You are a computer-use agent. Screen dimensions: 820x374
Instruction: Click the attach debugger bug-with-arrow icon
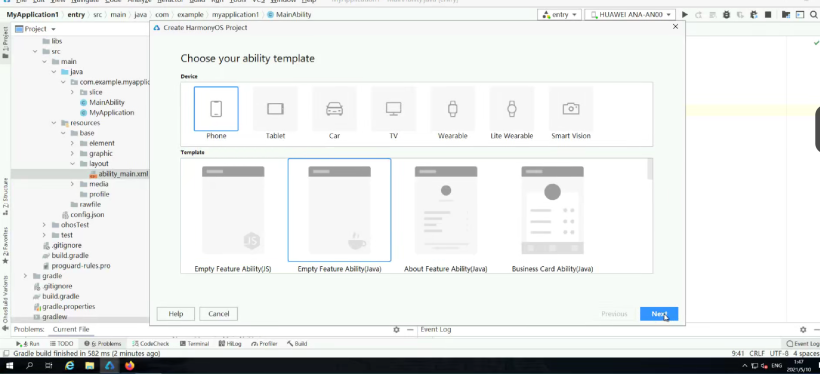(x=754, y=15)
